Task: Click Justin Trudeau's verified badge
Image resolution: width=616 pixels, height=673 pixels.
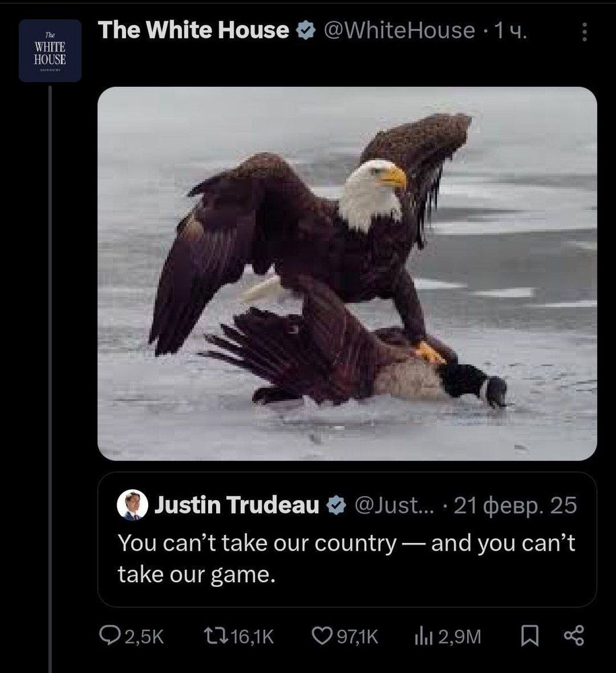Action: point(335,505)
